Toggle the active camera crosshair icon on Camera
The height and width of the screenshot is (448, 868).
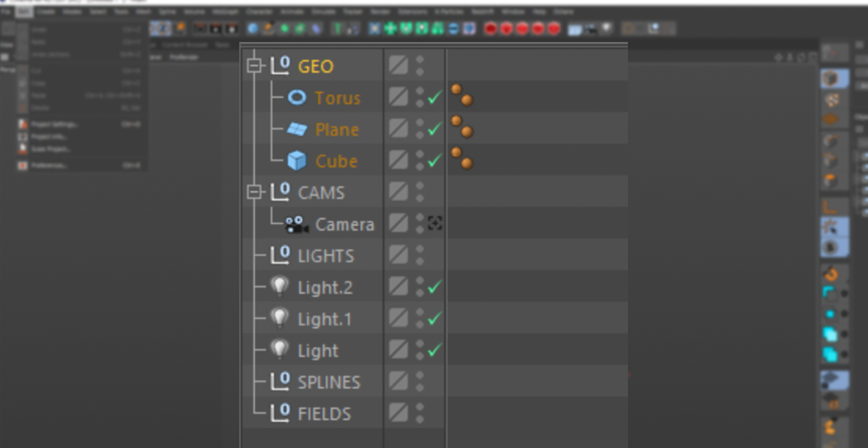(x=435, y=223)
